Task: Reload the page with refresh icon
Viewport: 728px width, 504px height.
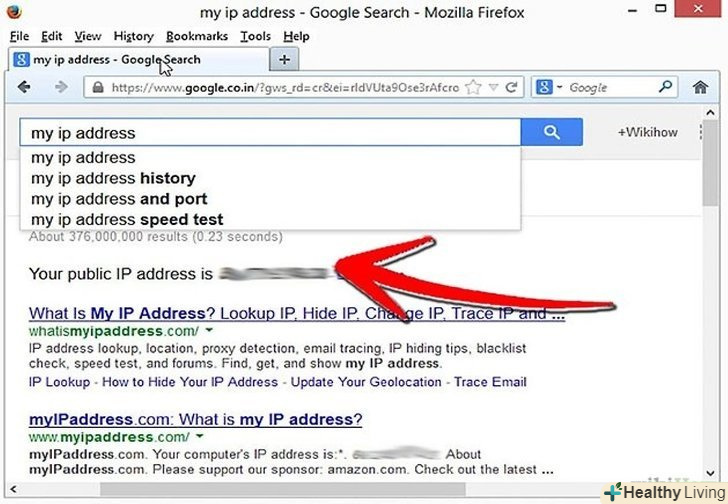Action: click(511, 87)
